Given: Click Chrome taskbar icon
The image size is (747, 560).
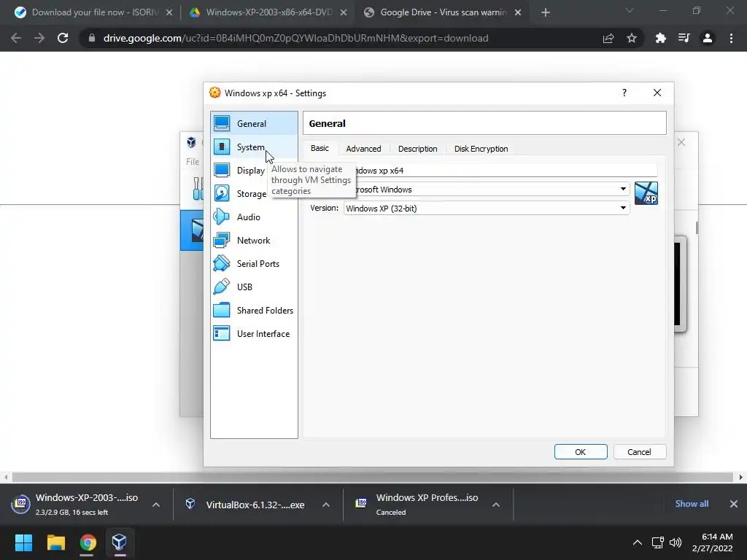Looking at the screenshot, I should 88,542.
